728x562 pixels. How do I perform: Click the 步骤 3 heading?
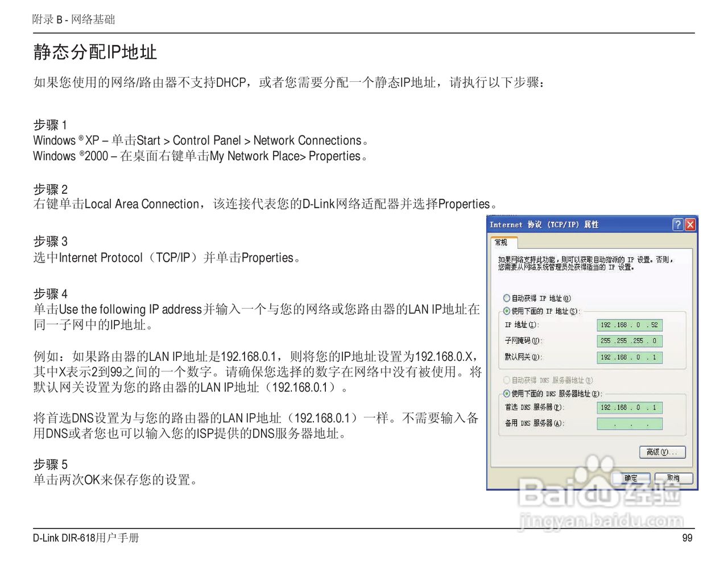50,242
